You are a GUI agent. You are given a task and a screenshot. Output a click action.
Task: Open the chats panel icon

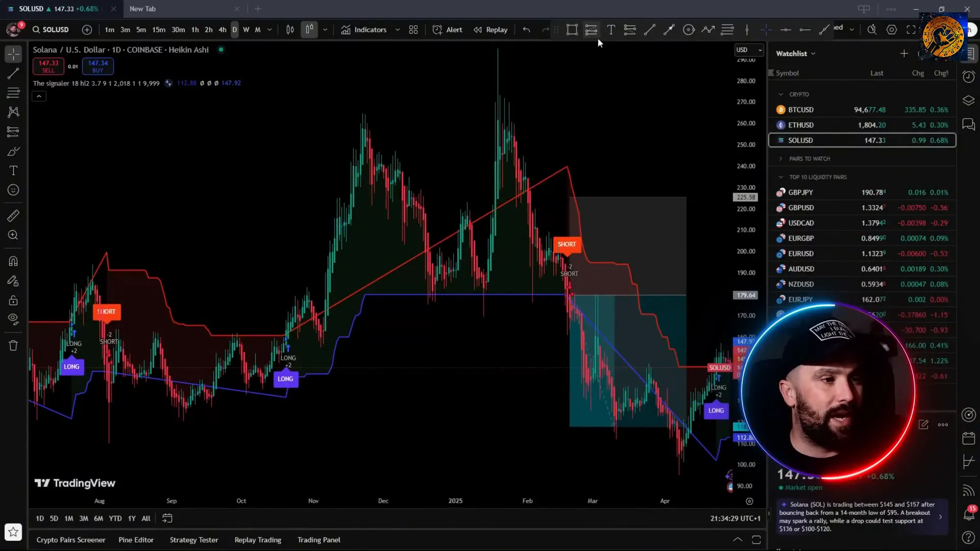(968, 124)
